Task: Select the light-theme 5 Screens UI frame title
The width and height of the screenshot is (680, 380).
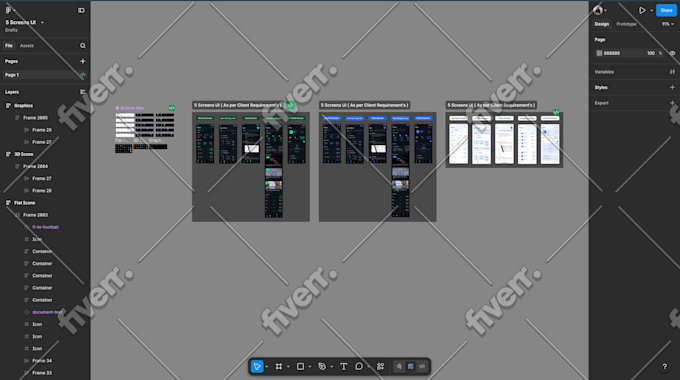Action: tap(491, 105)
